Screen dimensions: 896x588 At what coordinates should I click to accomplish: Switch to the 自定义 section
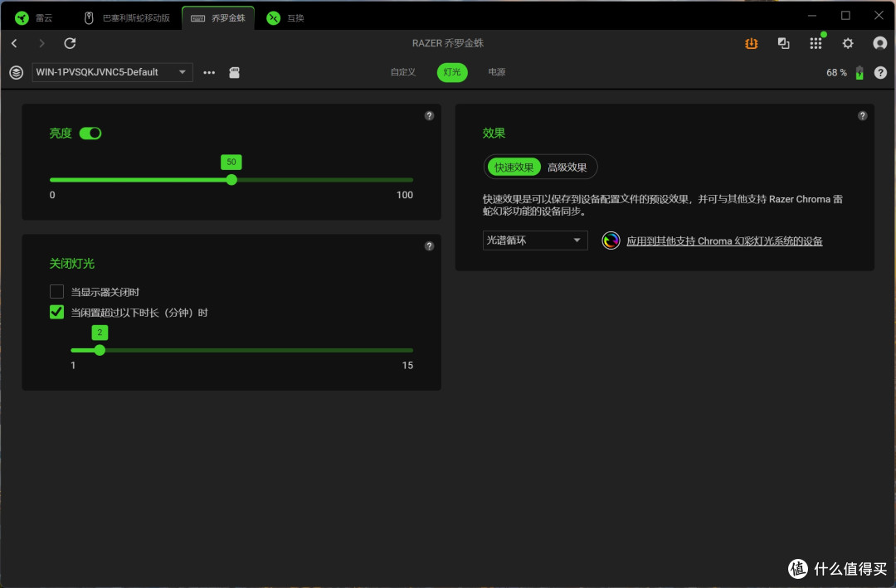403,72
